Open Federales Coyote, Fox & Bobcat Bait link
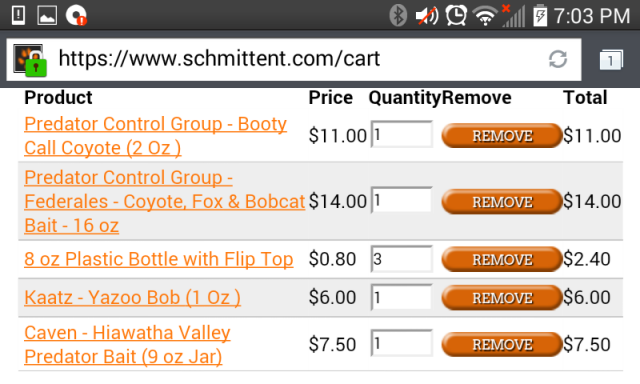 point(164,201)
